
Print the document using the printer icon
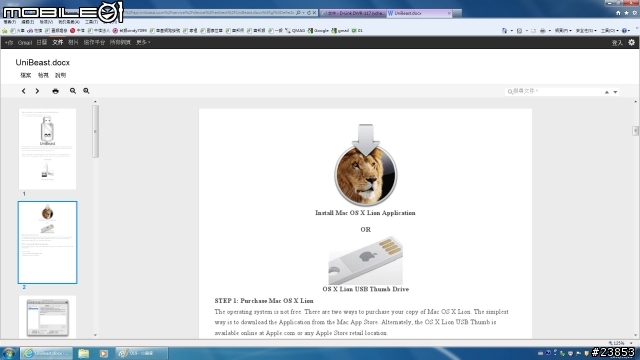(x=55, y=91)
